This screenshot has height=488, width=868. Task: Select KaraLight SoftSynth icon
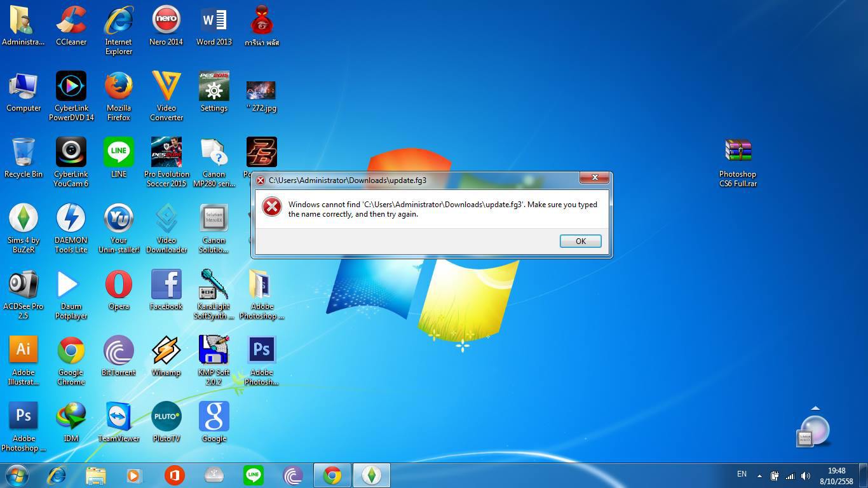click(x=214, y=295)
